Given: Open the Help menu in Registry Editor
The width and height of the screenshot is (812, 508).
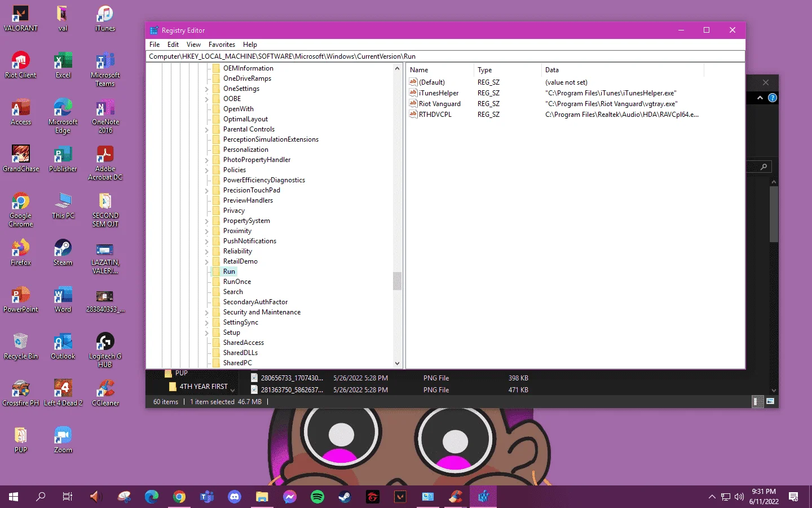Looking at the screenshot, I should point(250,45).
